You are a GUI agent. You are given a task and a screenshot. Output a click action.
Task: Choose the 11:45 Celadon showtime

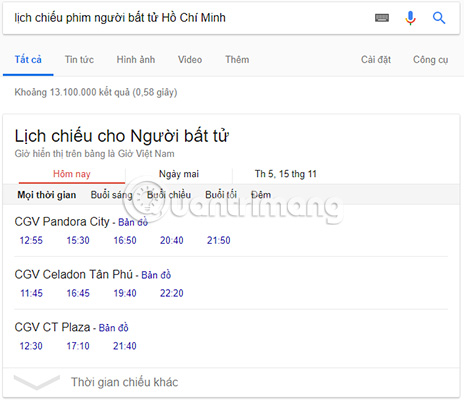pos(31,293)
